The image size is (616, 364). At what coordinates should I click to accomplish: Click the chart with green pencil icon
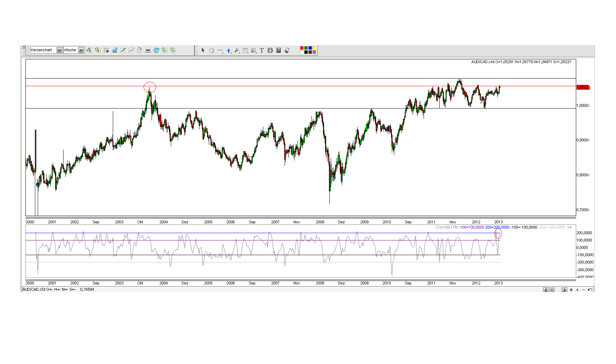(123, 50)
